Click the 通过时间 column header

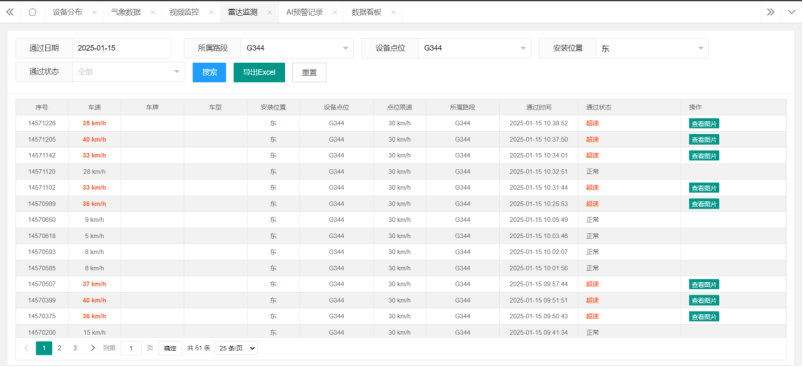coord(539,107)
